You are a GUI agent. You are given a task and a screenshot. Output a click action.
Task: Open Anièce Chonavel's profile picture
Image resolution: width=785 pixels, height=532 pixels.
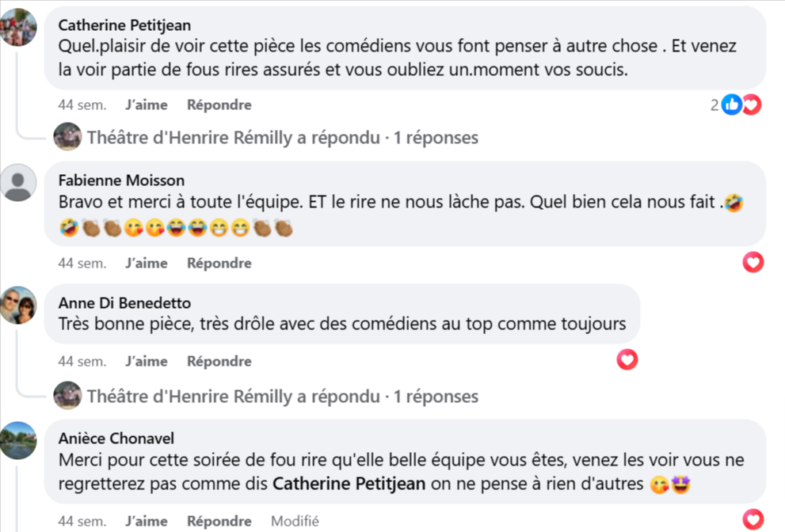18,440
